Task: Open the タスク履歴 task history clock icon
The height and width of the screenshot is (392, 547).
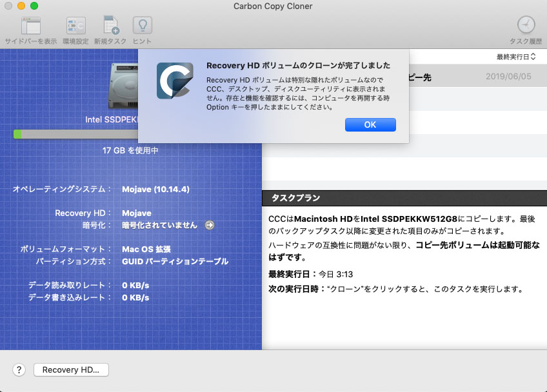Action: (x=526, y=25)
